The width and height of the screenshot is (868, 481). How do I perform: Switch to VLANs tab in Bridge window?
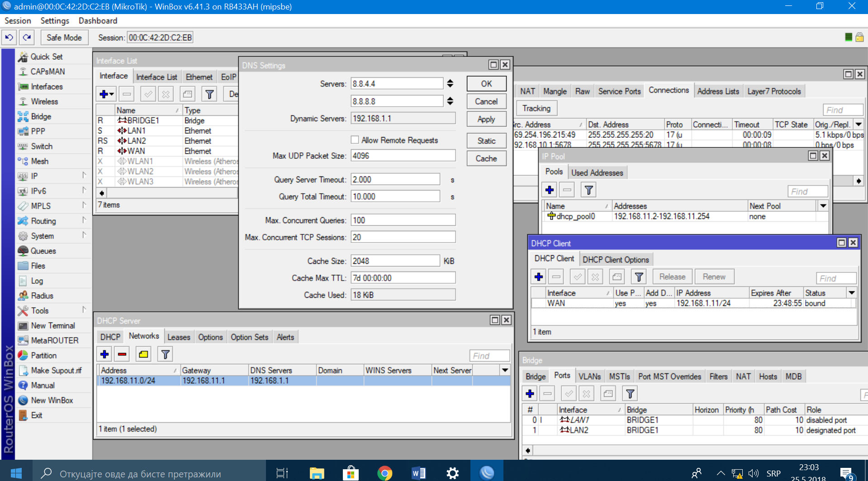pyautogui.click(x=589, y=376)
